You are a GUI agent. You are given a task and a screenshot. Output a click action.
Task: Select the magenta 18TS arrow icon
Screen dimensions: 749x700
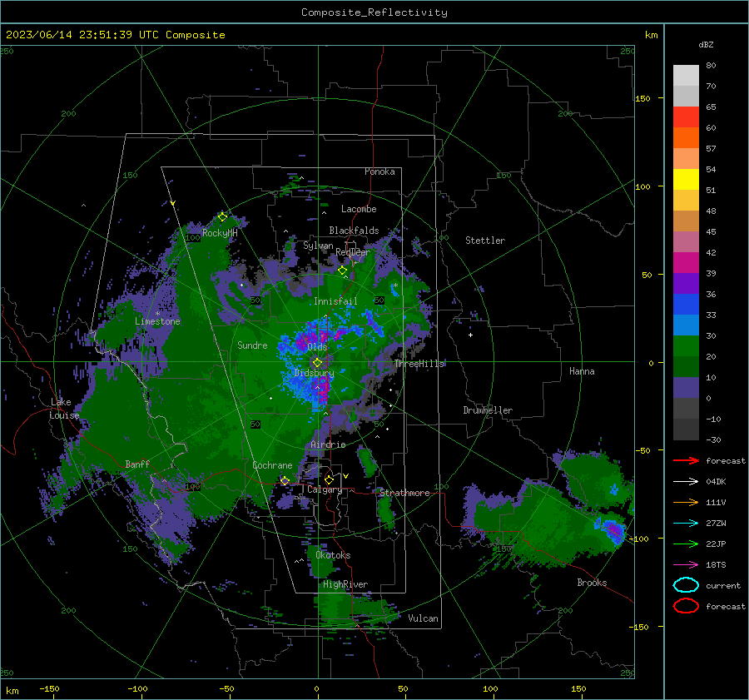[686, 564]
